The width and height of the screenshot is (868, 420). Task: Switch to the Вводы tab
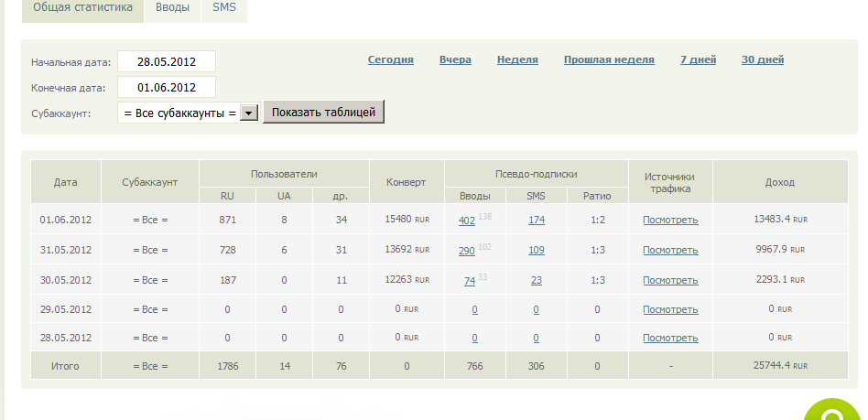172,8
